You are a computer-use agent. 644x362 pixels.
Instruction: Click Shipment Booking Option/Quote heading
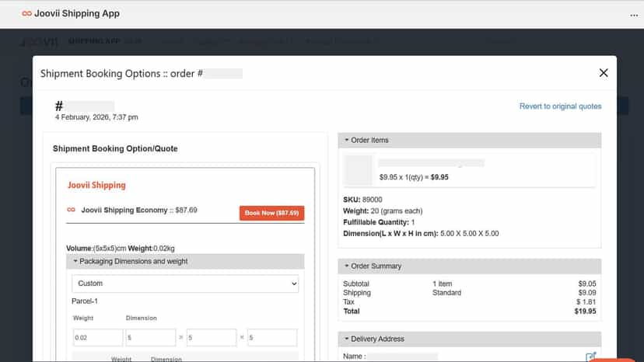(115, 148)
